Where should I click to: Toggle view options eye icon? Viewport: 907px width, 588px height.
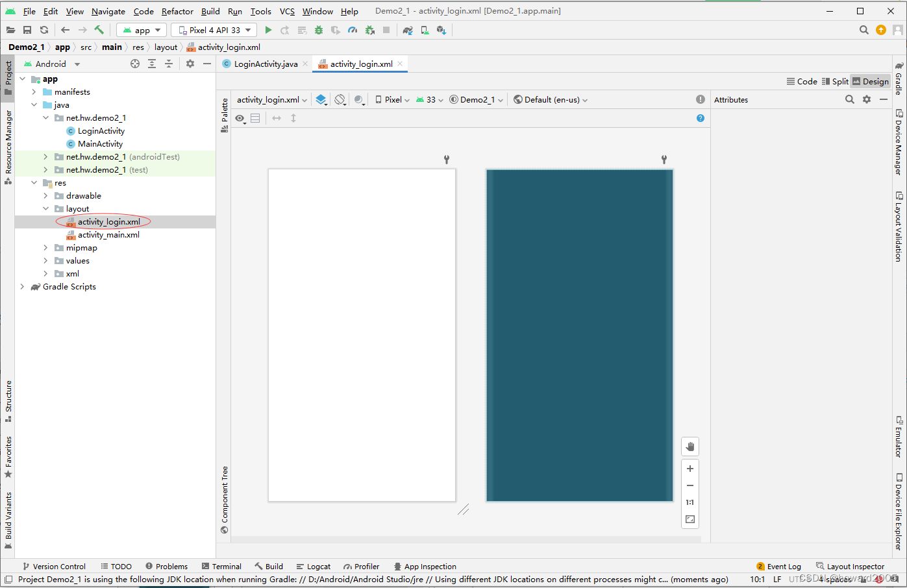pos(240,118)
